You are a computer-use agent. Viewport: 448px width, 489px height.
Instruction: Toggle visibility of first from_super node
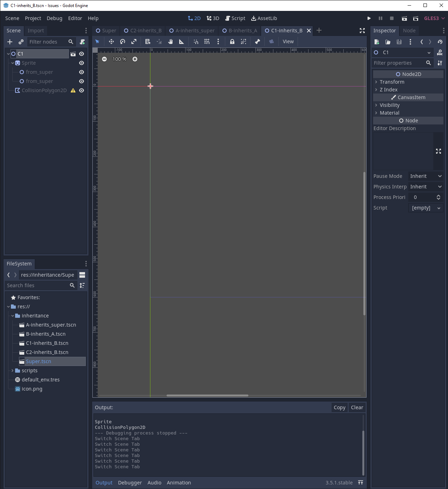82,72
